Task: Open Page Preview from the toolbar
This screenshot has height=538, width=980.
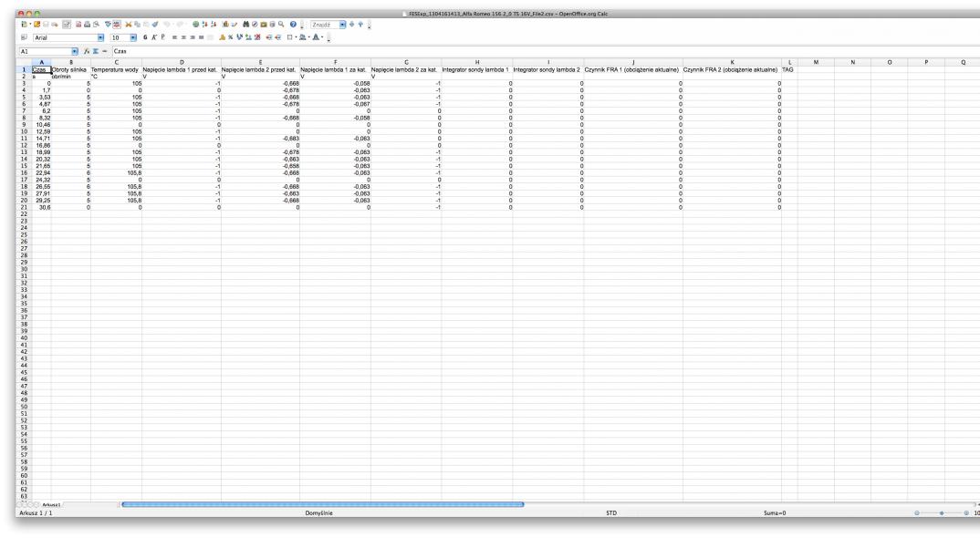Action: coord(96,25)
